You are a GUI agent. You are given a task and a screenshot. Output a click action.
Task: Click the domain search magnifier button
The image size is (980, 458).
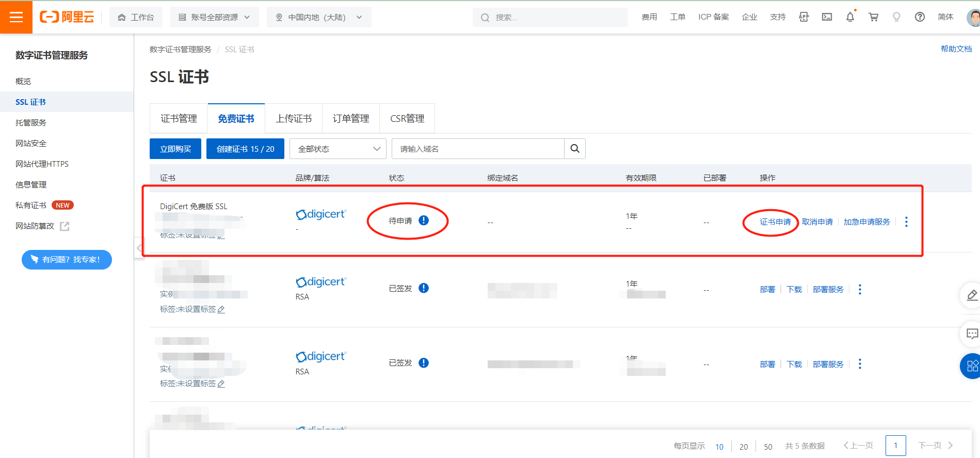pyautogui.click(x=575, y=149)
